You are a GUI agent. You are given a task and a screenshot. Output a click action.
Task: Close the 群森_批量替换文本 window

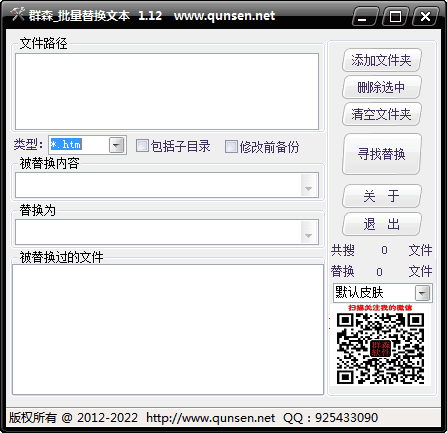[x=425, y=16]
